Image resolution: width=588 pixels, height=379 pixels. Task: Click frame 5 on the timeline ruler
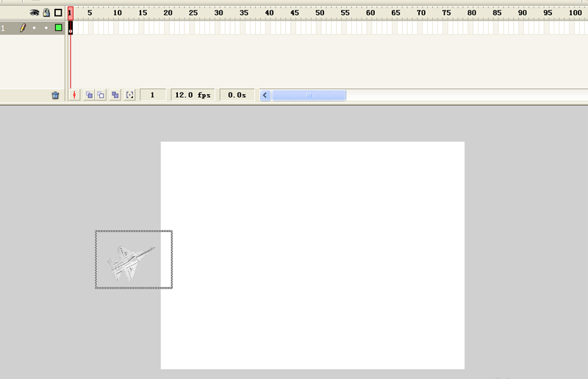(90, 12)
